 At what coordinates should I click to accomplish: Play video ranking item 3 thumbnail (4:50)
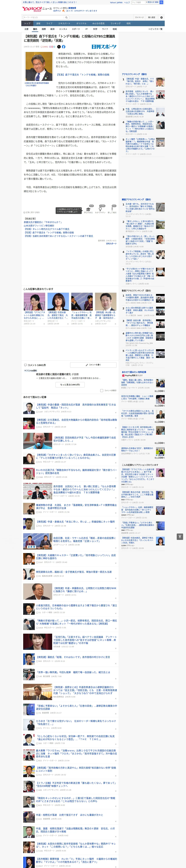pyautogui.click(x=160, y=324)
